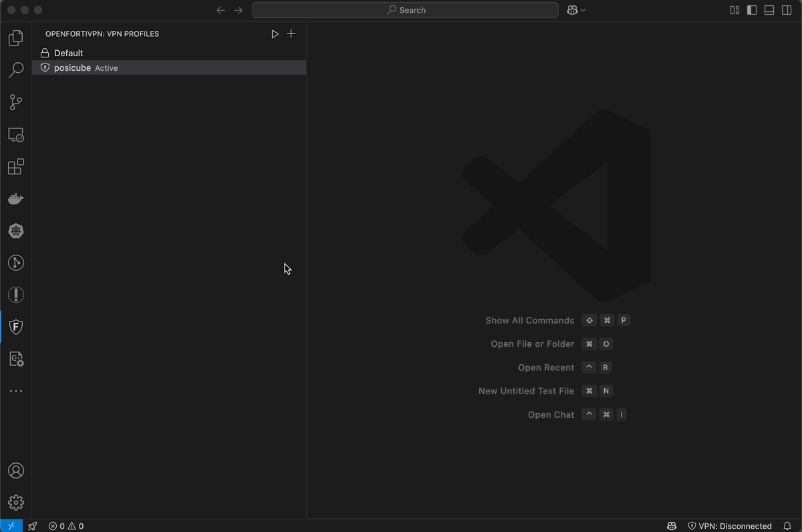Select the posicube Active profile
Viewport: 802px width, 532px height.
pos(169,68)
